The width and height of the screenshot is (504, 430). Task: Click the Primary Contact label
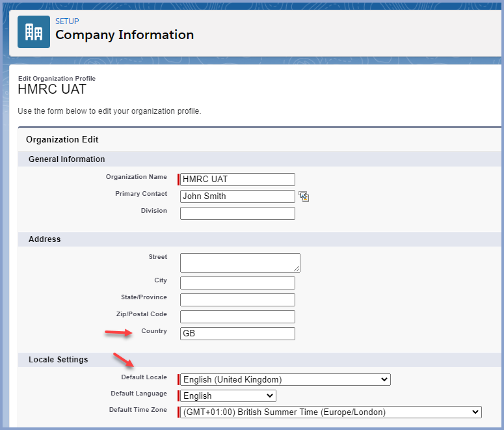pyautogui.click(x=141, y=194)
